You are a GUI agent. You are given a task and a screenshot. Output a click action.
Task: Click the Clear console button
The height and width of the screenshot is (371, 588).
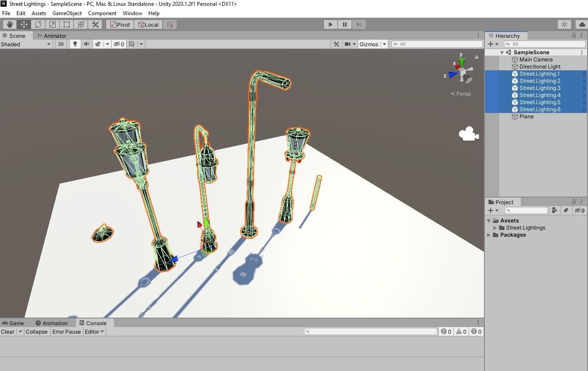[x=8, y=331]
